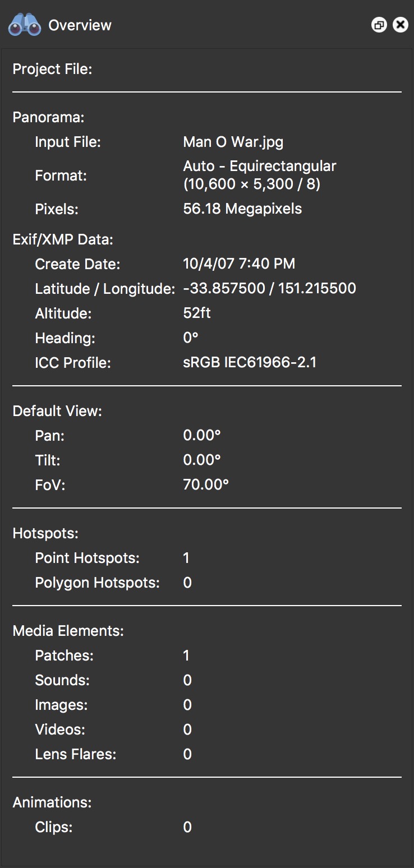Click the Patches count under Media Elements
Screen dimensions: 414x868
pos(186,655)
